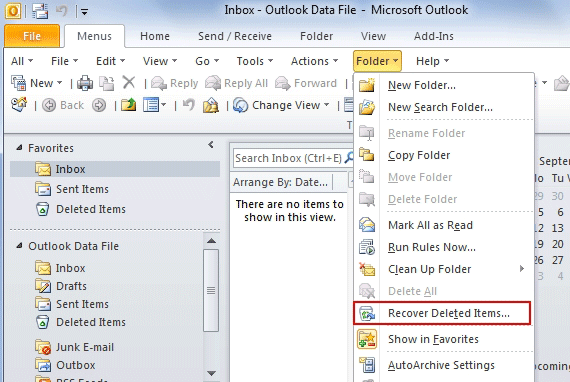
Task: Choose Copy Folder menu entry
Action: pyautogui.click(x=443, y=155)
